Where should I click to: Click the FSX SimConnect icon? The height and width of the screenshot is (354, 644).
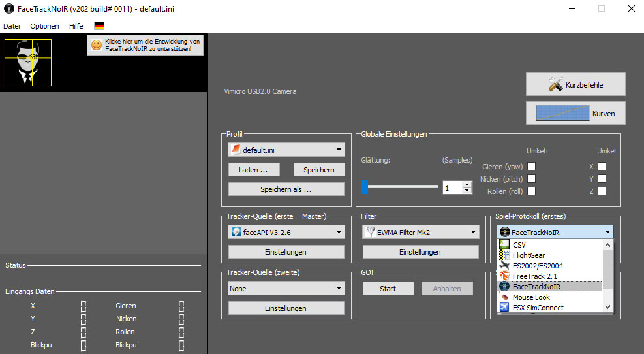[504, 307]
